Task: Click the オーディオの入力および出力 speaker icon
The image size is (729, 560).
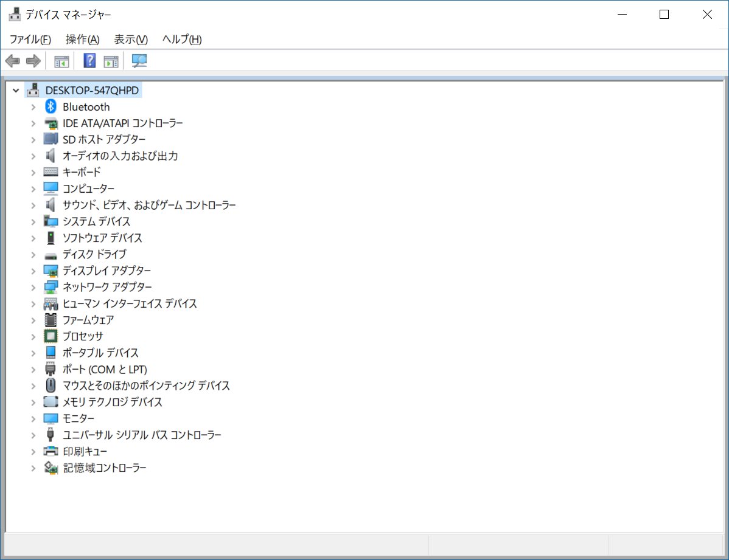Action: tap(51, 156)
